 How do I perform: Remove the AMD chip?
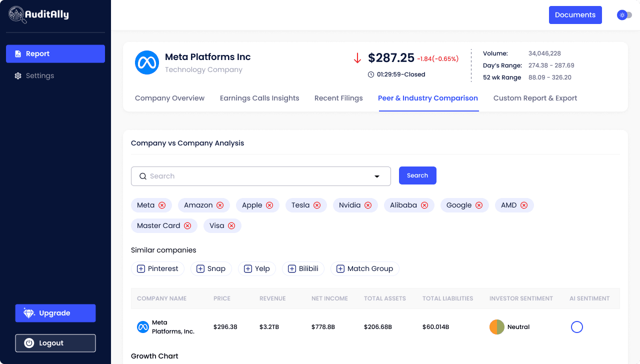click(524, 205)
